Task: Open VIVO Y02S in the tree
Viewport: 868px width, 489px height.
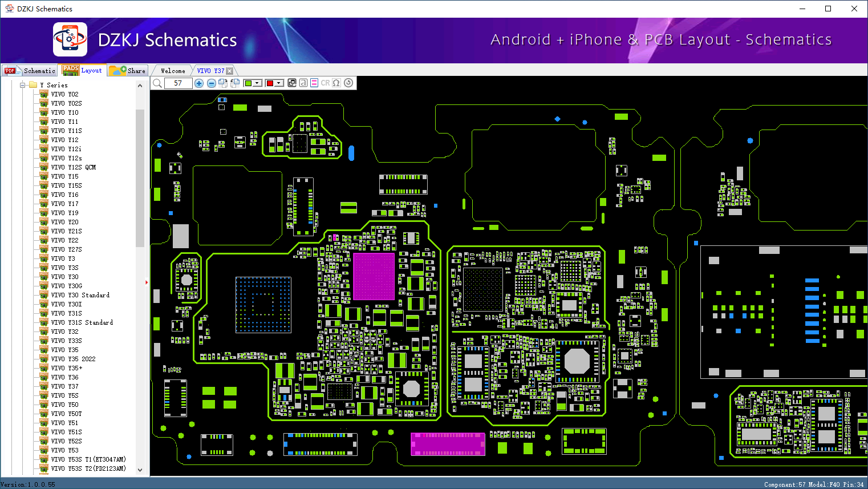Action: pos(66,103)
